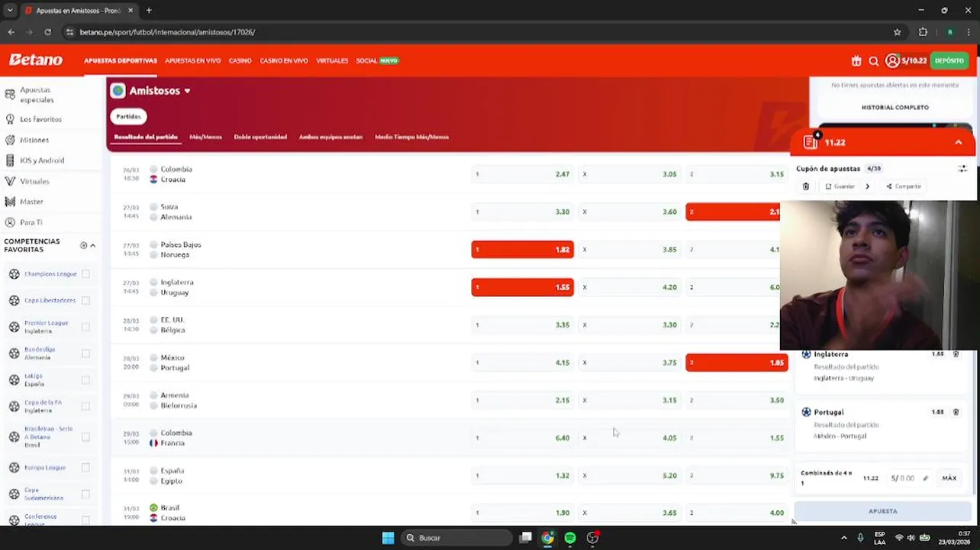Open Spotify from the taskbar
The width and height of the screenshot is (980, 550).
click(x=570, y=538)
